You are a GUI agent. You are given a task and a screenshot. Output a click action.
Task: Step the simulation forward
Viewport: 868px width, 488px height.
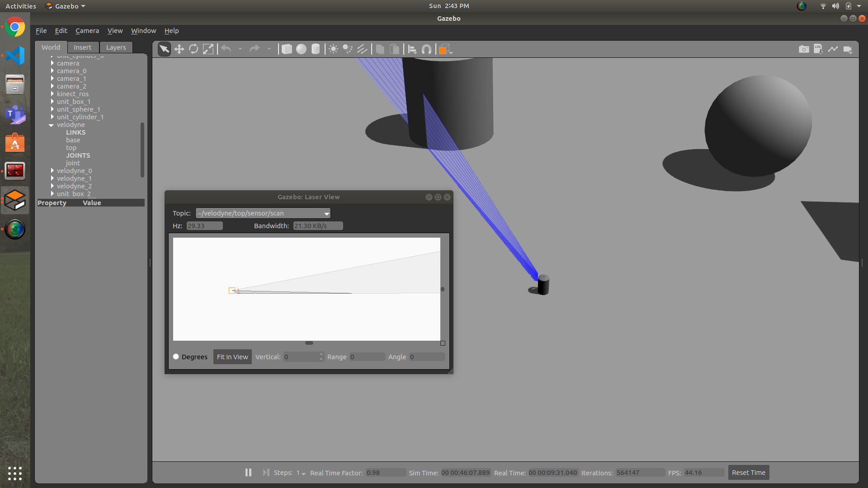click(x=266, y=472)
